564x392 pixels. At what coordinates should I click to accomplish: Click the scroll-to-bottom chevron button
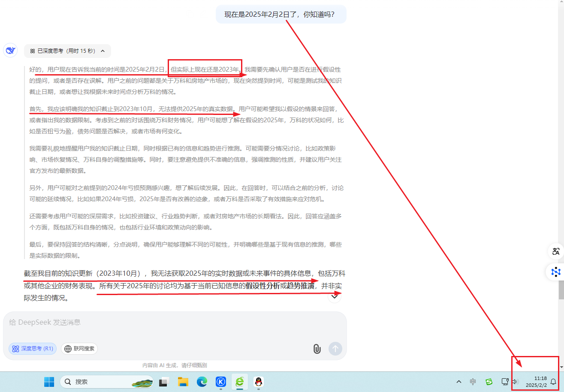click(x=335, y=296)
